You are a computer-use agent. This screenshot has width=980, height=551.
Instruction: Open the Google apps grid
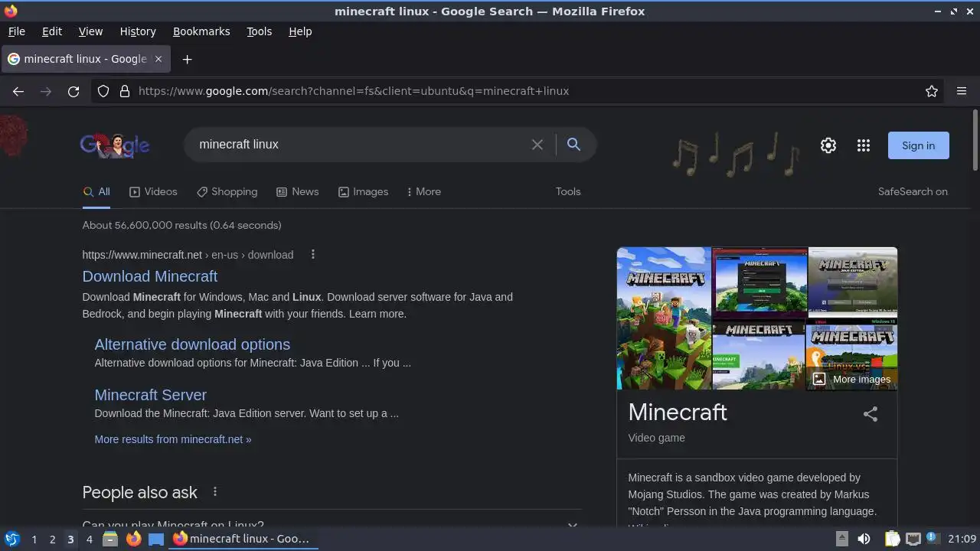point(864,145)
